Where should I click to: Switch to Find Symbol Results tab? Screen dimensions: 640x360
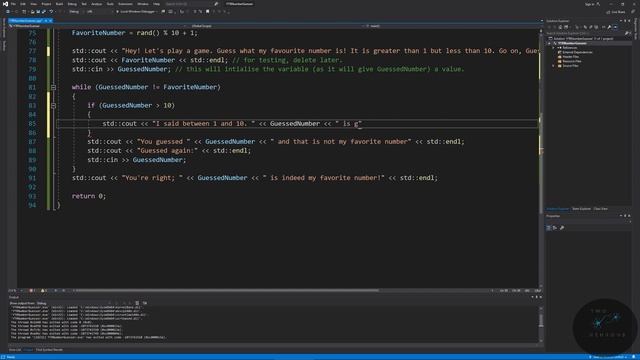pyautogui.click(x=49, y=350)
